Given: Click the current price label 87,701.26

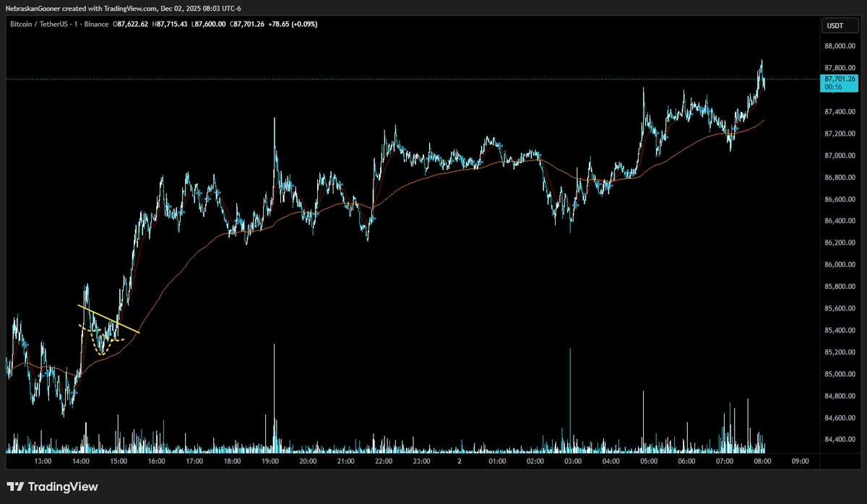Looking at the screenshot, I should point(838,79).
